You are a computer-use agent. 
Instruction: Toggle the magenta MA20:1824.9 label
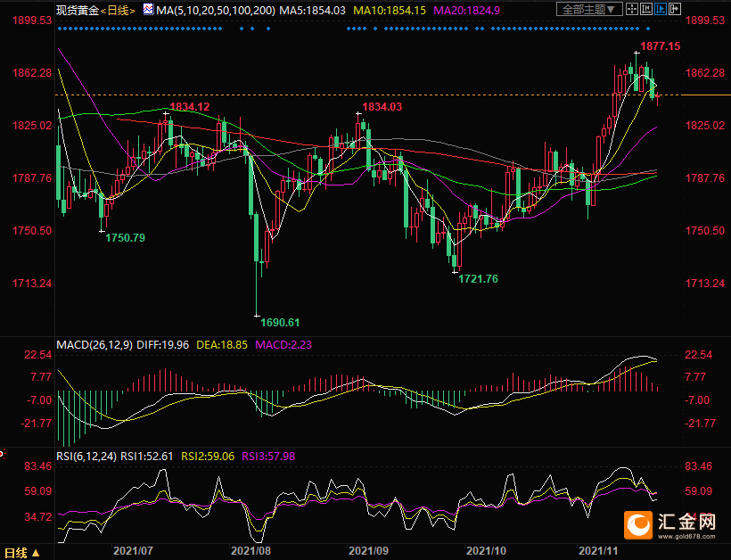(466, 10)
